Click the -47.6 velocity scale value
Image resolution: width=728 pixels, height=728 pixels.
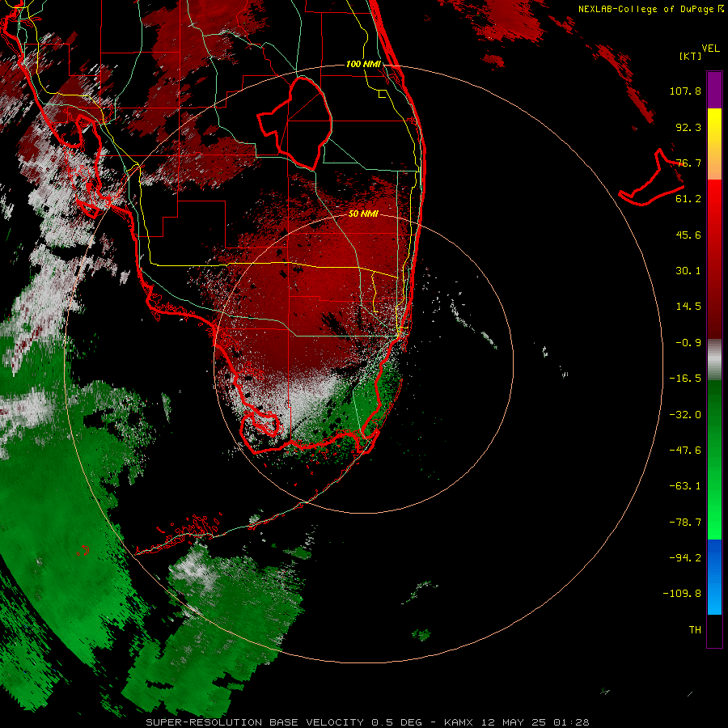click(685, 451)
